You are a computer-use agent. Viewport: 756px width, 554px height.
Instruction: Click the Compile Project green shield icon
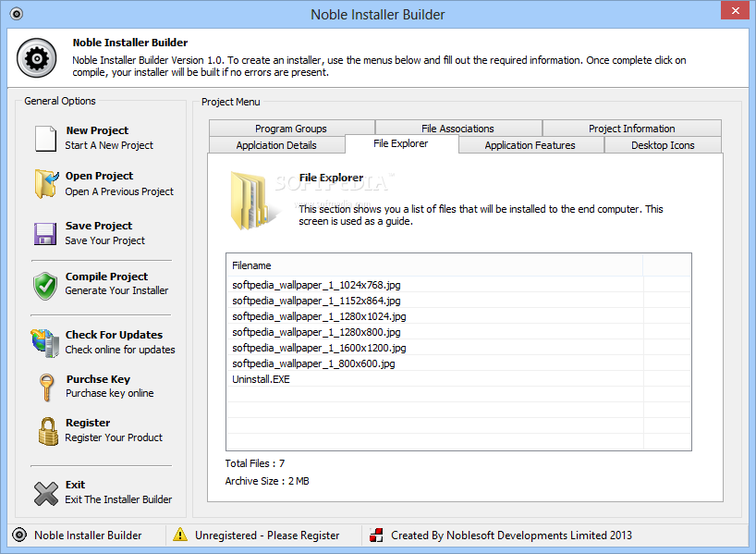coord(45,286)
